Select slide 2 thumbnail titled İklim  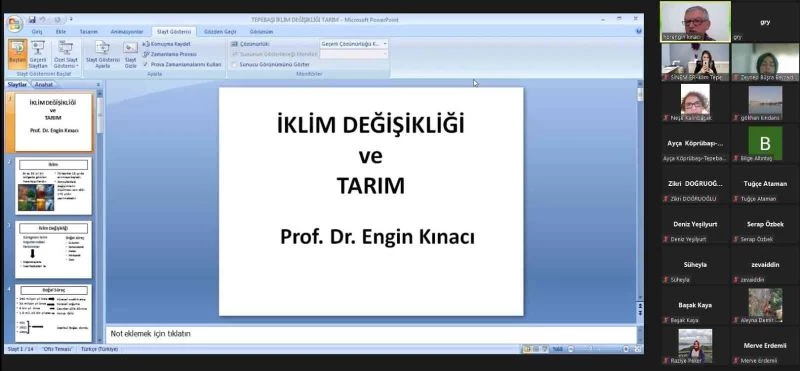[54, 186]
